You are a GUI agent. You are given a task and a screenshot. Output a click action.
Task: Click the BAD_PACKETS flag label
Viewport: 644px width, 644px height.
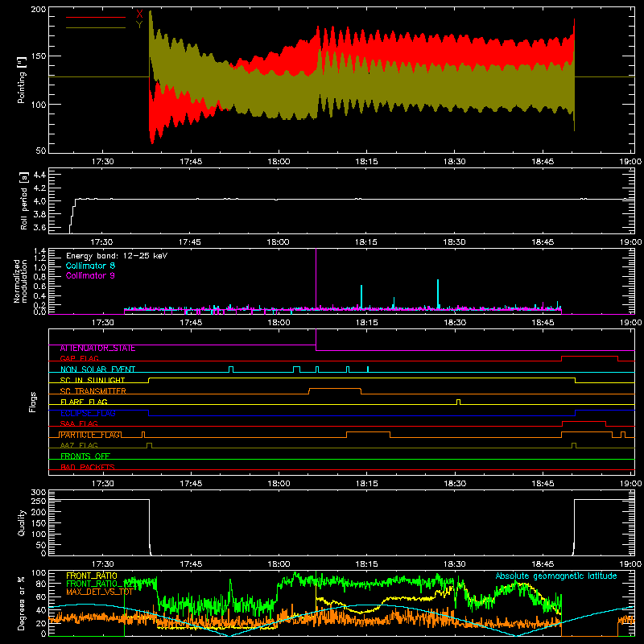click(88, 467)
